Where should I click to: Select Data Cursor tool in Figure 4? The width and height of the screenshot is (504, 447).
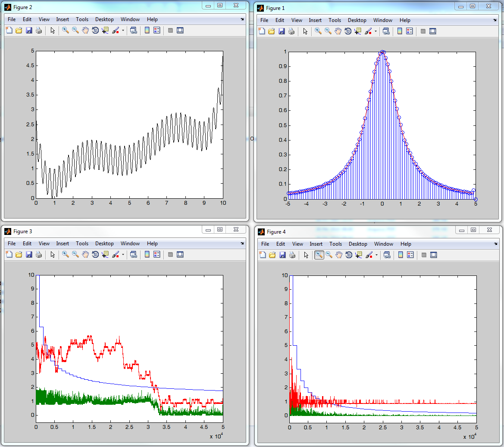358,255
